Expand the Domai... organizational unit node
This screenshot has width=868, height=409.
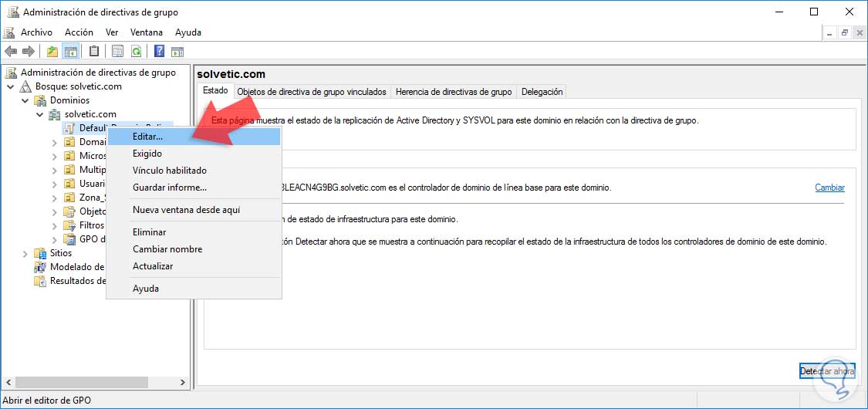54,142
